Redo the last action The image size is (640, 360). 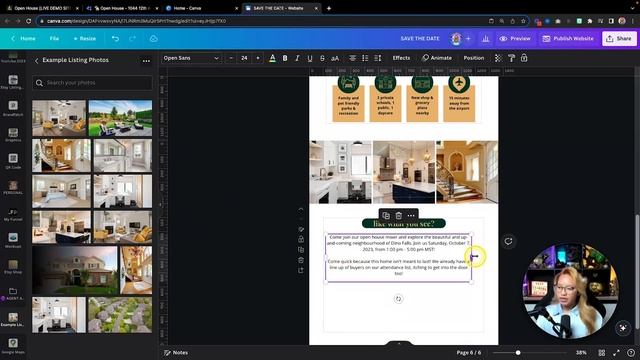(132, 38)
